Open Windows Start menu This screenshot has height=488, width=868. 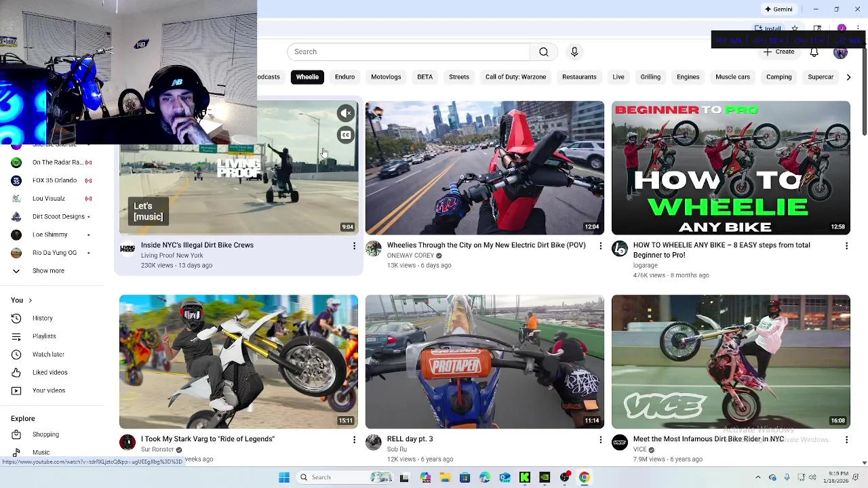click(284, 477)
